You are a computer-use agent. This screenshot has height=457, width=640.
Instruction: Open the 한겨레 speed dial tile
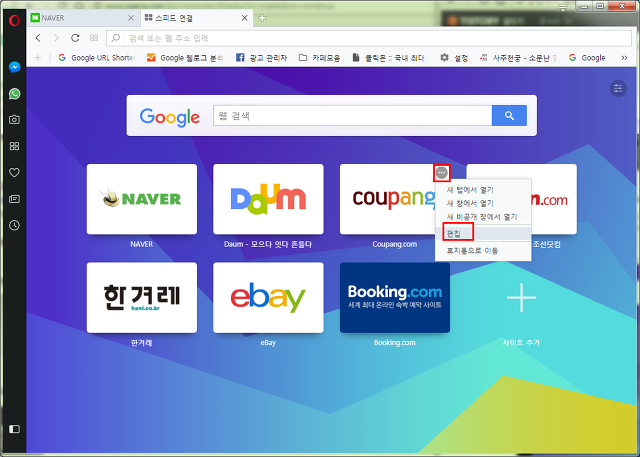142,297
